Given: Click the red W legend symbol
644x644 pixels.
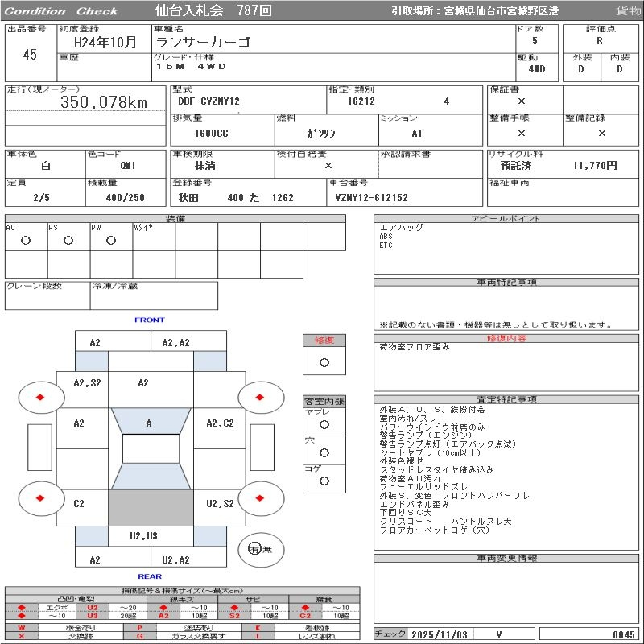Looking at the screenshot, I should tap(22, 627).
